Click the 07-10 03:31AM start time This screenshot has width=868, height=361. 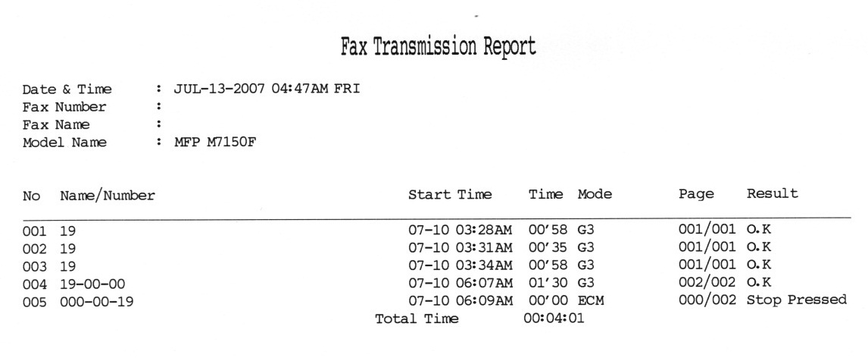[x=461, y=246]
